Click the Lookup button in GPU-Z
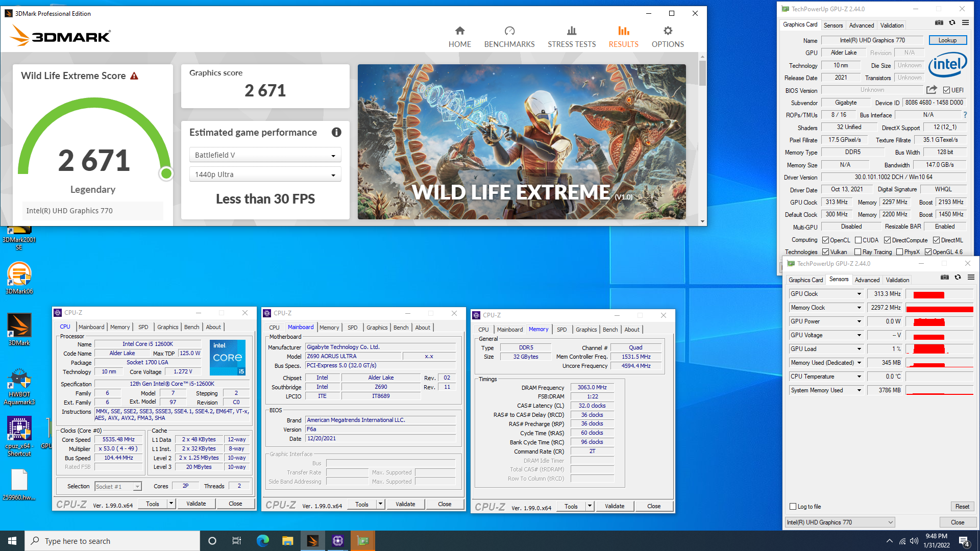This screenshot has width=980, height=551. click(947, 40)
